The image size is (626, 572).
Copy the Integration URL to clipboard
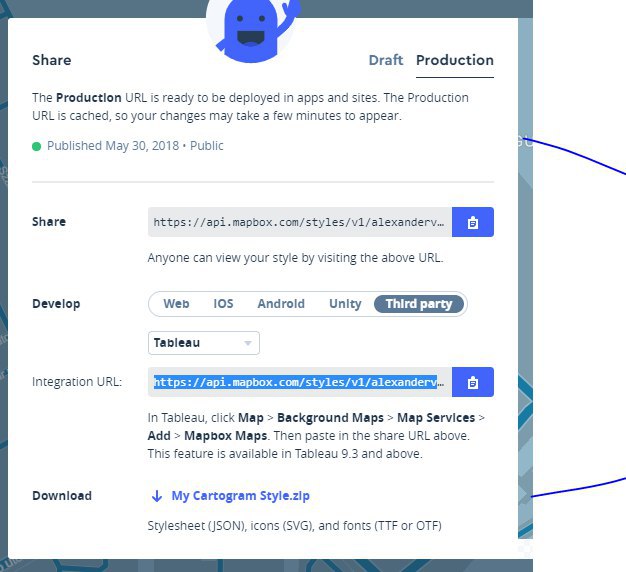pyautogui.click(x=473, y=382)
